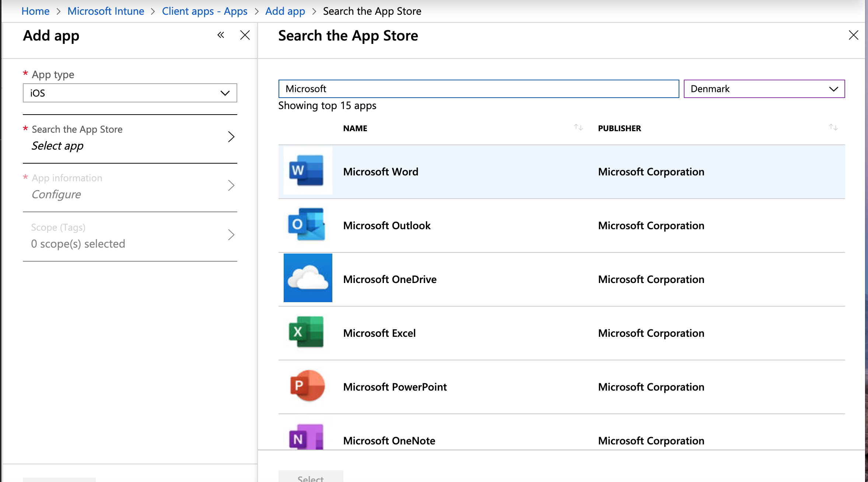Collapse the Add app blade with double chevron

(221, 35)
